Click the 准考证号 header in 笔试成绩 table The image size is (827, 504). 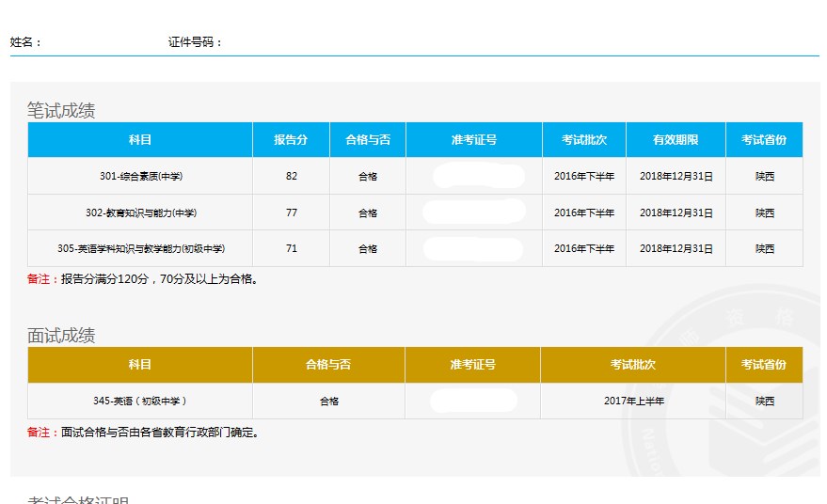(473, 140)
